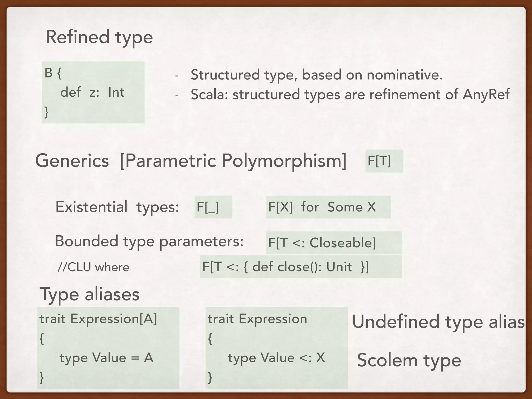Click the 'Undefined type alias' text
Viewport: 532px width, 399px height.
click(438, 322)
